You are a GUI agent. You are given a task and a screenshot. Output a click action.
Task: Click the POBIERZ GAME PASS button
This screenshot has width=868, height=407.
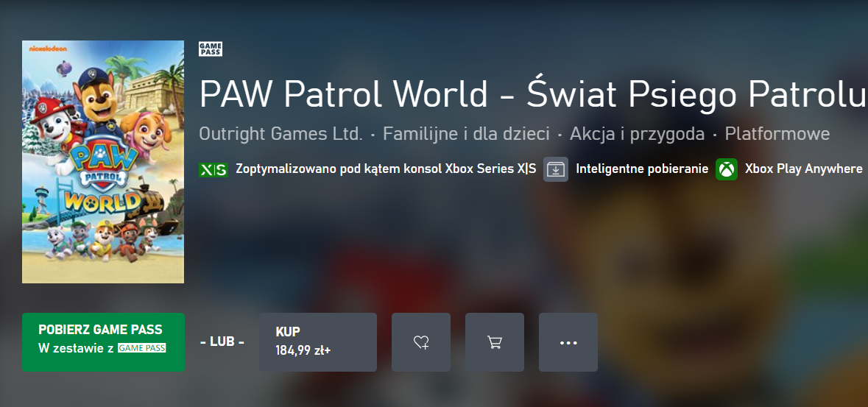click(x=104, y=342)
